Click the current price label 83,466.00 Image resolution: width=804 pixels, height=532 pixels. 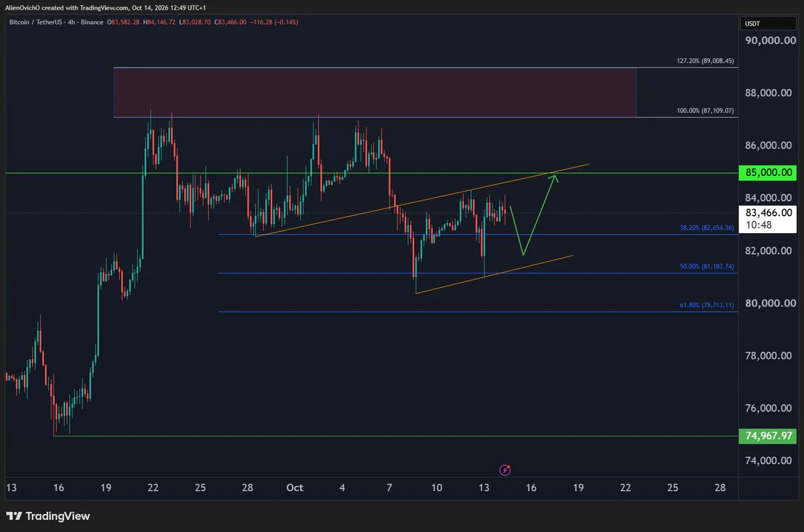pyautogui.click(x=768, y=212)
